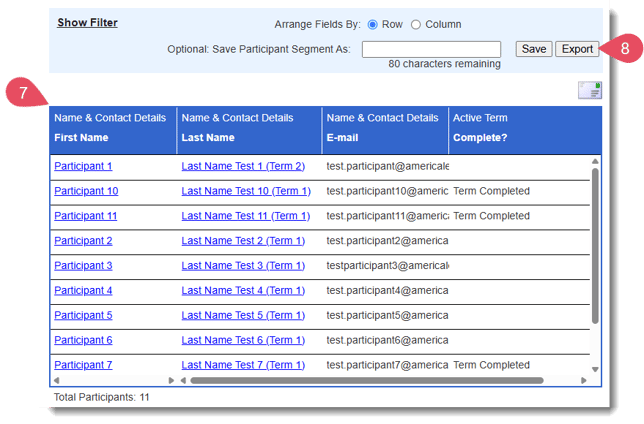Focus the Save Participant Segment As field
Viewport: 644px width, 424px height.
431,49
